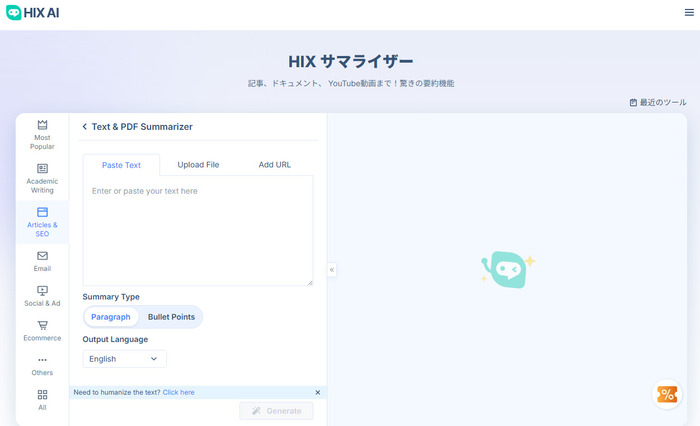The height and width of the screenshot is (426, 700).
Task: Select Paragraph summary type
Action: click(x=111, y=317)
